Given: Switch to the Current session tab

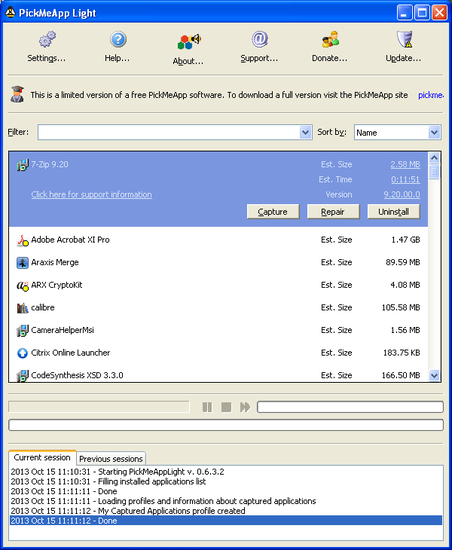Looking at the screenshot, I should [x=42, y=457].
